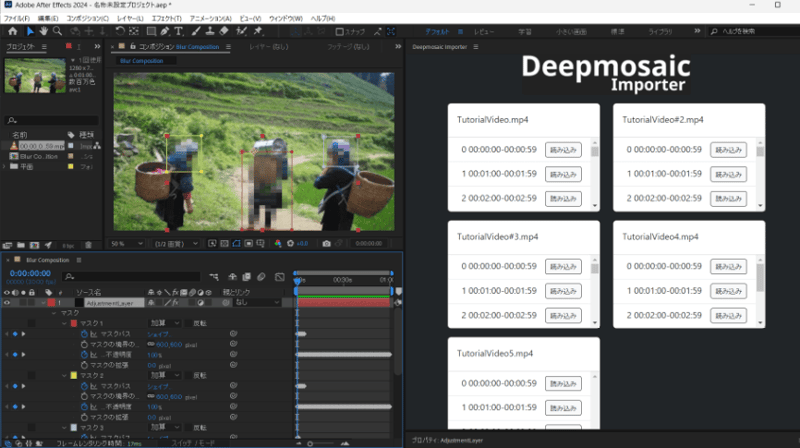Click the Home icon in toolbar
The image size is (800, 448).
pos(12,31)
